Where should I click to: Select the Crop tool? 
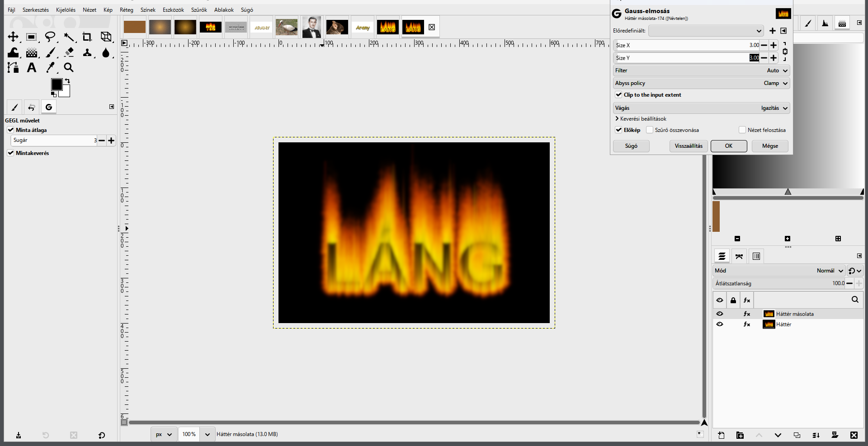click(87, 37)
